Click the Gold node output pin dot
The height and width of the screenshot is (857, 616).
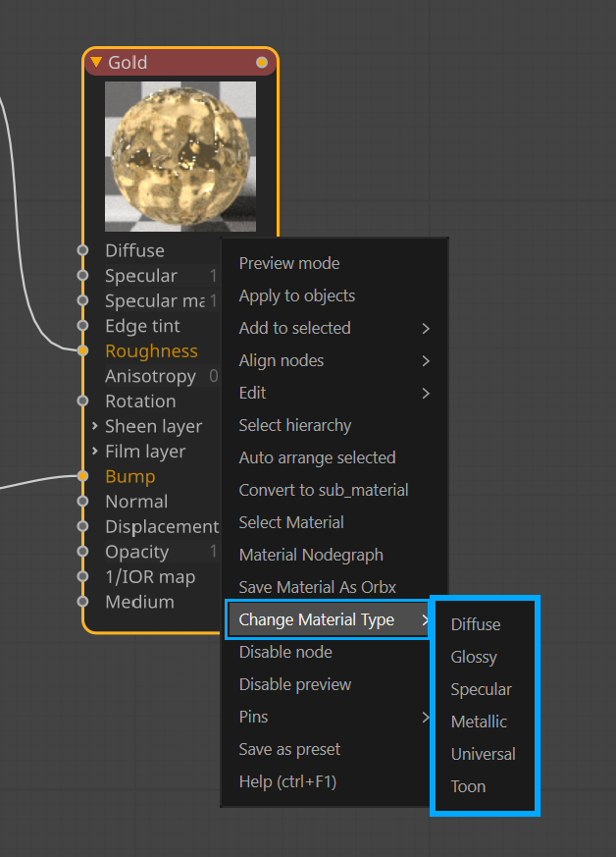coord(262,63)
